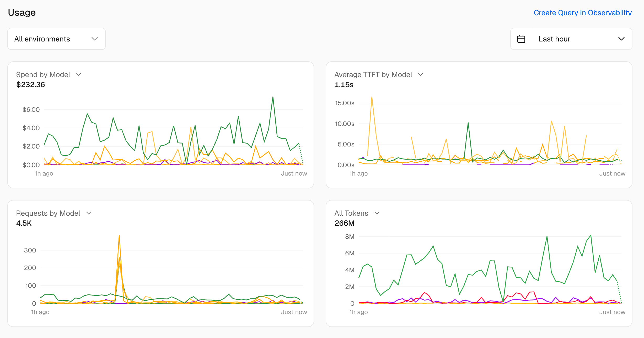Image resolution: width=644 pixels, height=338 pixels.
Task: Click the chevron next to All Tokens
Action: pyautogui.click(x=377, y=213)
